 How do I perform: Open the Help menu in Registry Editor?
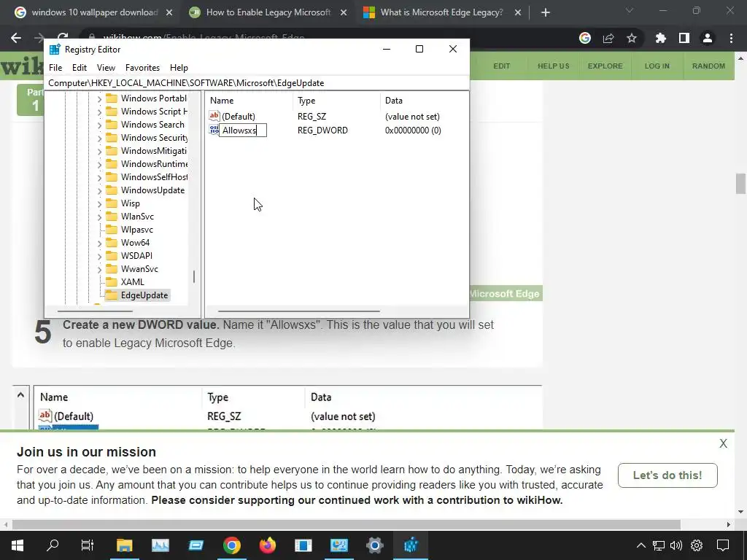tap(179, 68)
